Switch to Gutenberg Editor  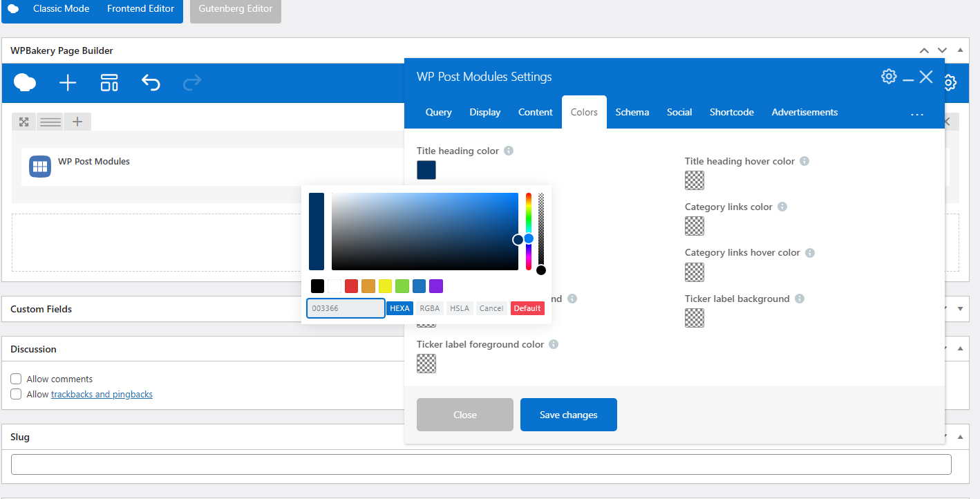pyautogui.click(x=236, y=10)
